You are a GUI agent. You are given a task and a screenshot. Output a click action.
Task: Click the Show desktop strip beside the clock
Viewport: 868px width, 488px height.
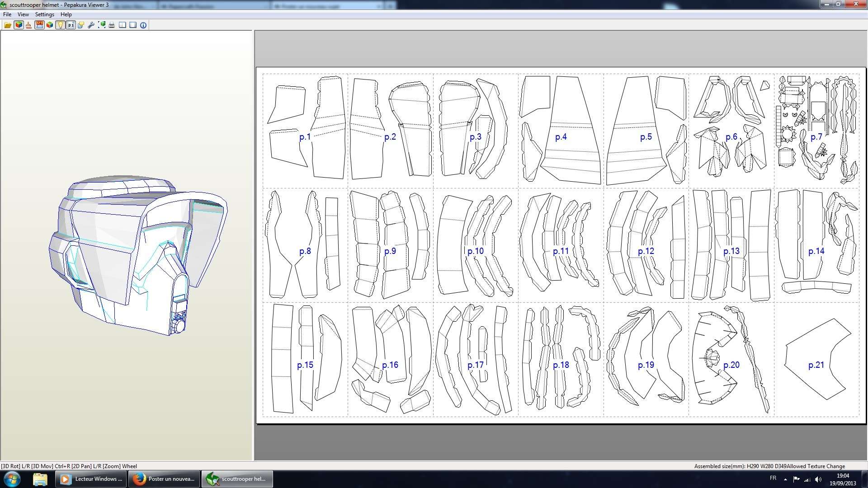(864, 479)
